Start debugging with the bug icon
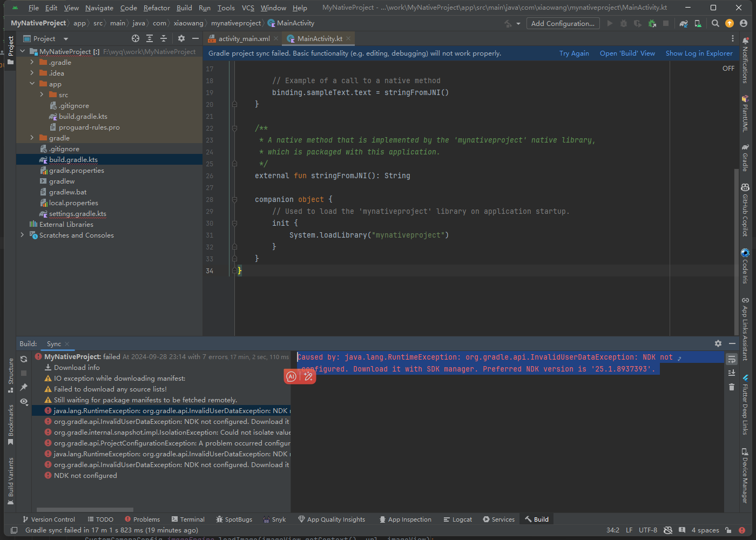Image resolution: width=756 pixels, height=540 pixels. (x=624, y=23)
